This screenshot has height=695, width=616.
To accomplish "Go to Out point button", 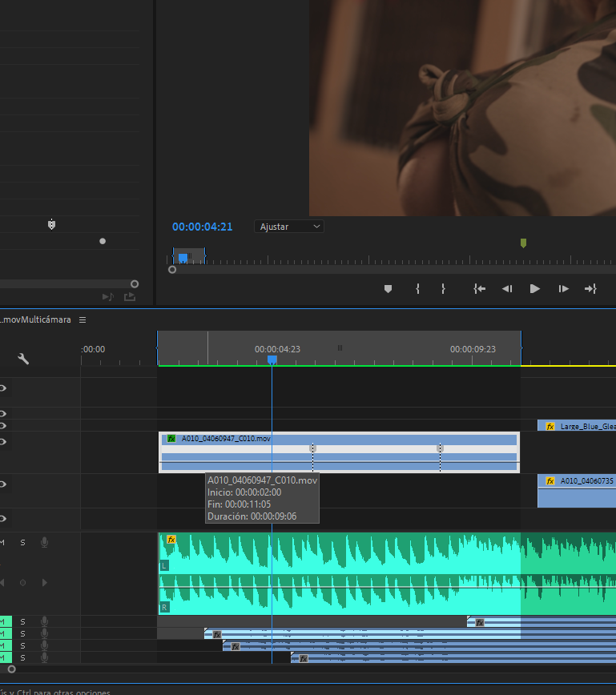I will (590, 289).
